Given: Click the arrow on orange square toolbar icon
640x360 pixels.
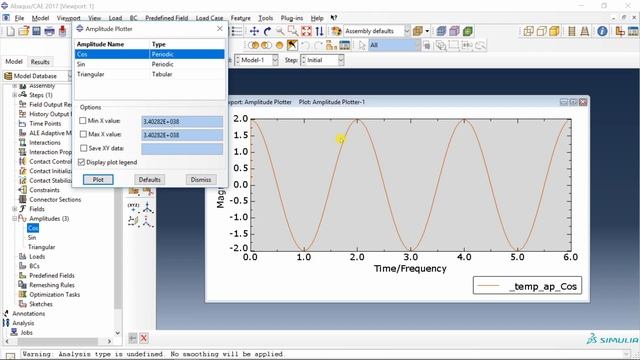Looking at the screenshot, I should coord(292,45).
